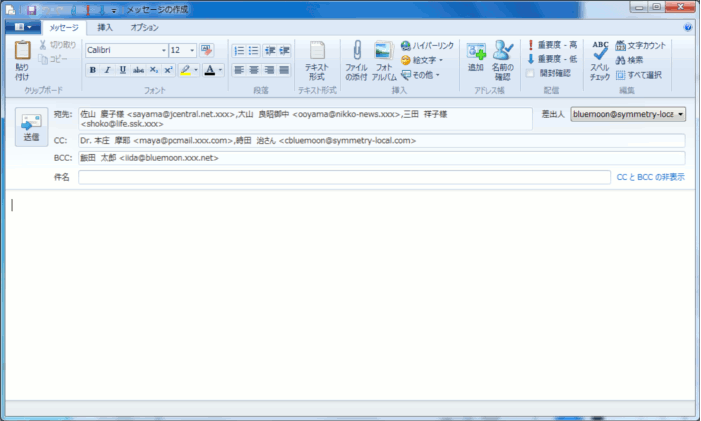701x421 pixels.
Task: Open the Photo Album (フォトアルバム) insert tool
Action: coord(384,60)
